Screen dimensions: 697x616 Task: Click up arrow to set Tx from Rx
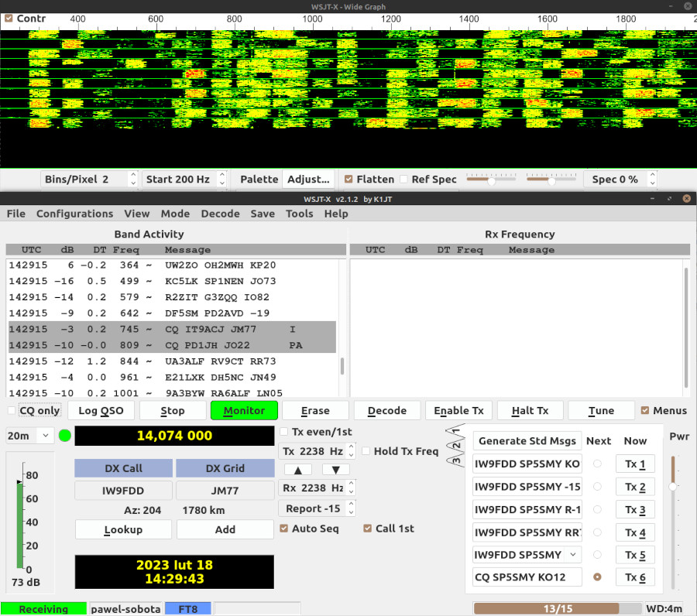(298, 470)
